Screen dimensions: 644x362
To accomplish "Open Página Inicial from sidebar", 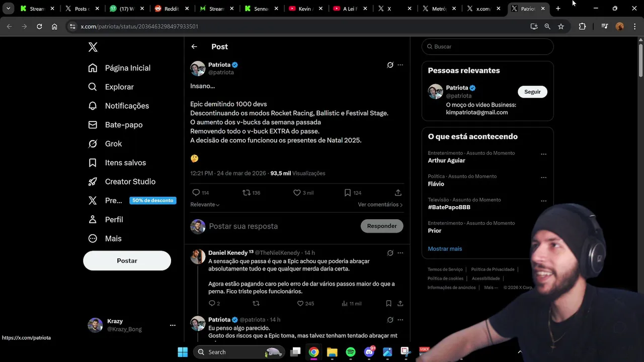I will tap(119, 68).
